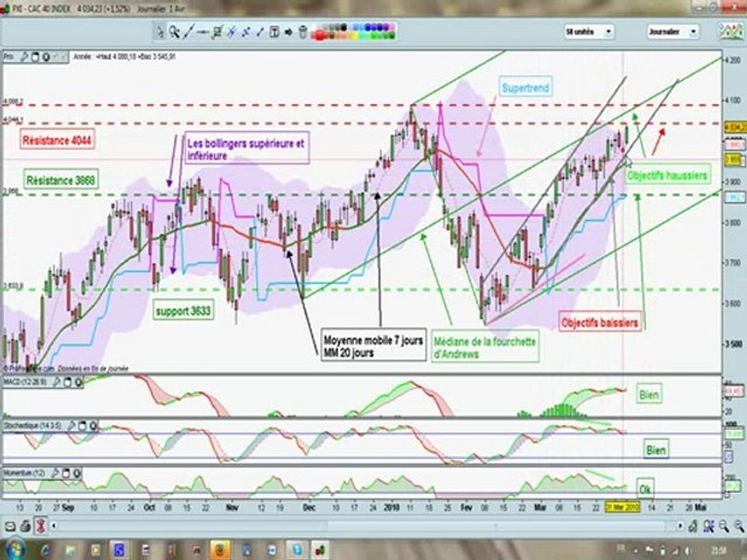Screen dimensions: 747x560
Task: Select the yellow color swatch
Action: (353, 36)
